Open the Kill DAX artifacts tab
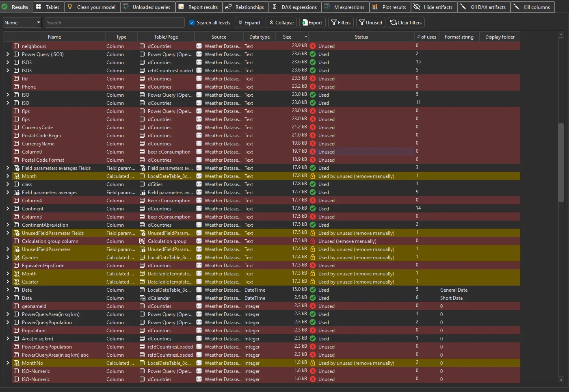Viewport: 569px width, 392px height. click(483, 7)
